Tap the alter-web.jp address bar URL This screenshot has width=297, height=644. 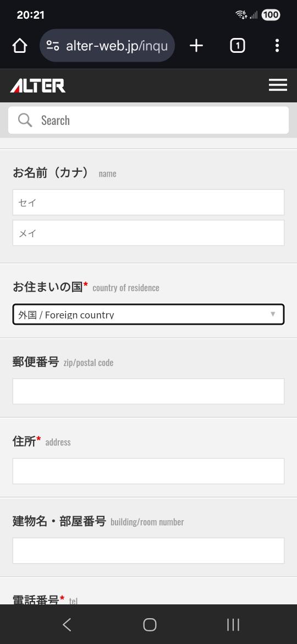(117, 46)
